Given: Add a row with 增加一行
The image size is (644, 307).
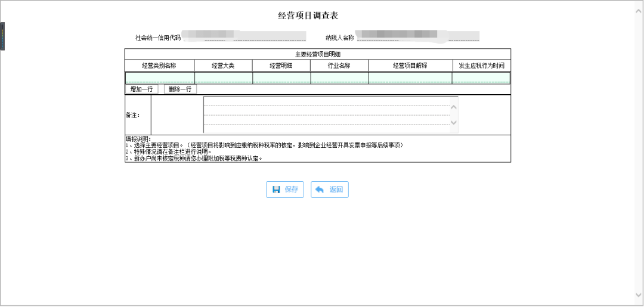Looking at the screenshot, I should coord(142,89).
